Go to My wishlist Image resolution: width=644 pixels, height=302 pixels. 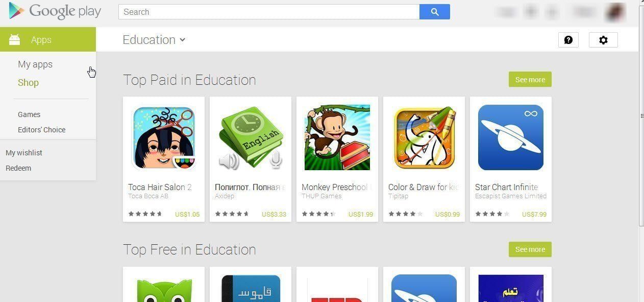pyautogui.click(x=24, y=153)
